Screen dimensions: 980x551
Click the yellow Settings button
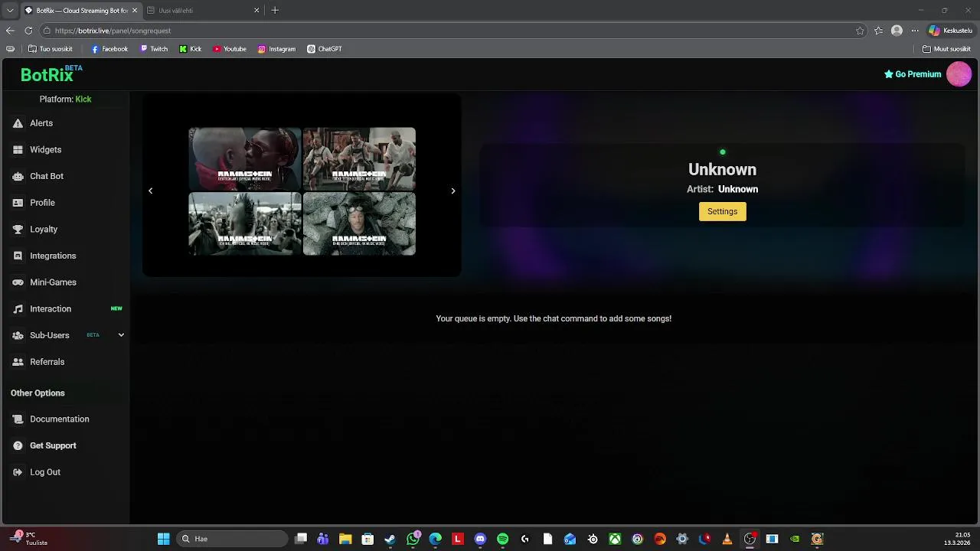click(722, 211)
